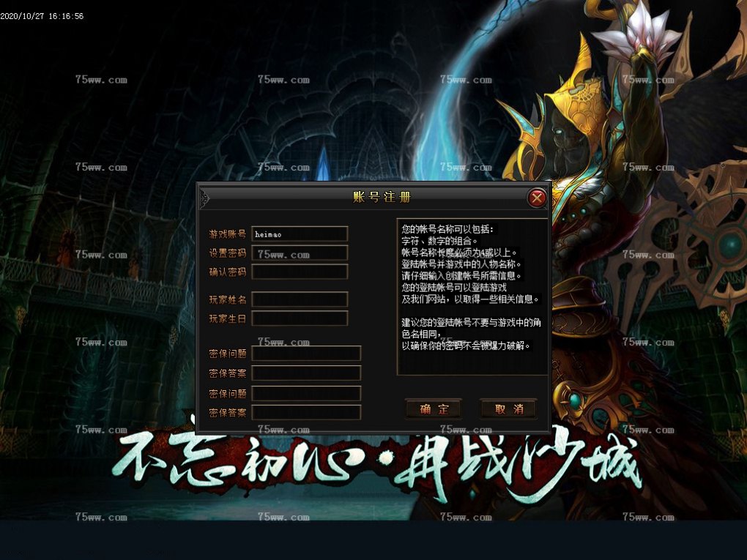Viewport: 747px width, 560px height.
Task: Select the first 密保问题 input field
Action: point(306,354)
